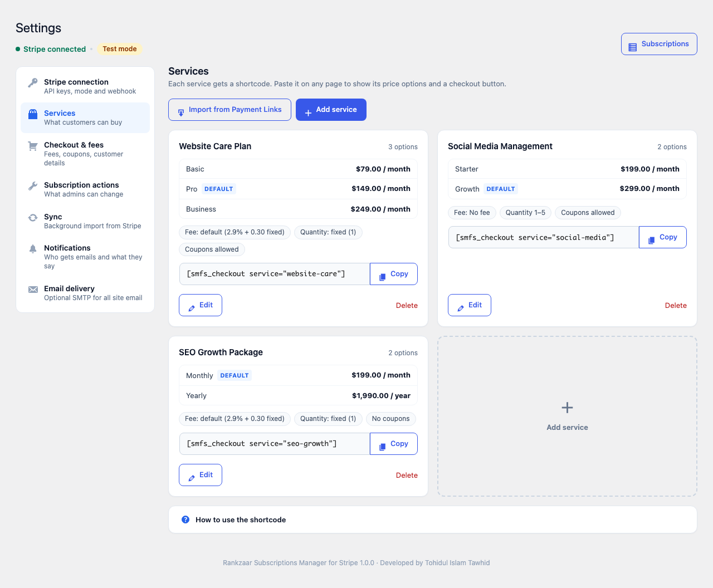Click the plus icon in blue Add service button
Viewport: 713px width, 588px height.
tap(308, 113)
